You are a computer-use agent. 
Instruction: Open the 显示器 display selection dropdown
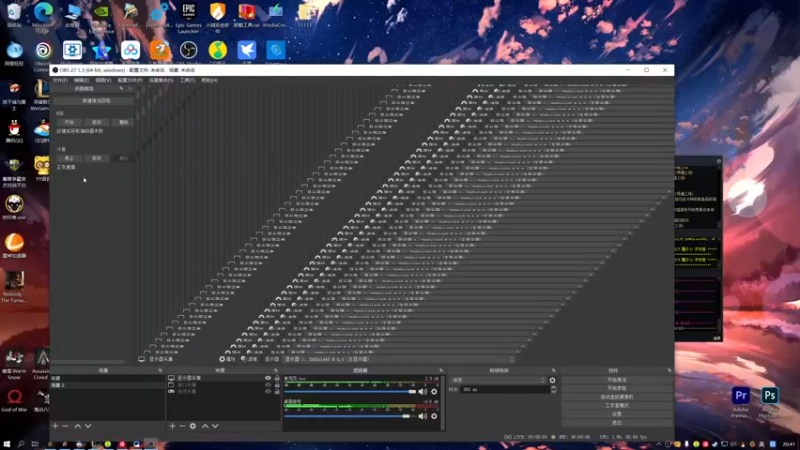399,359
